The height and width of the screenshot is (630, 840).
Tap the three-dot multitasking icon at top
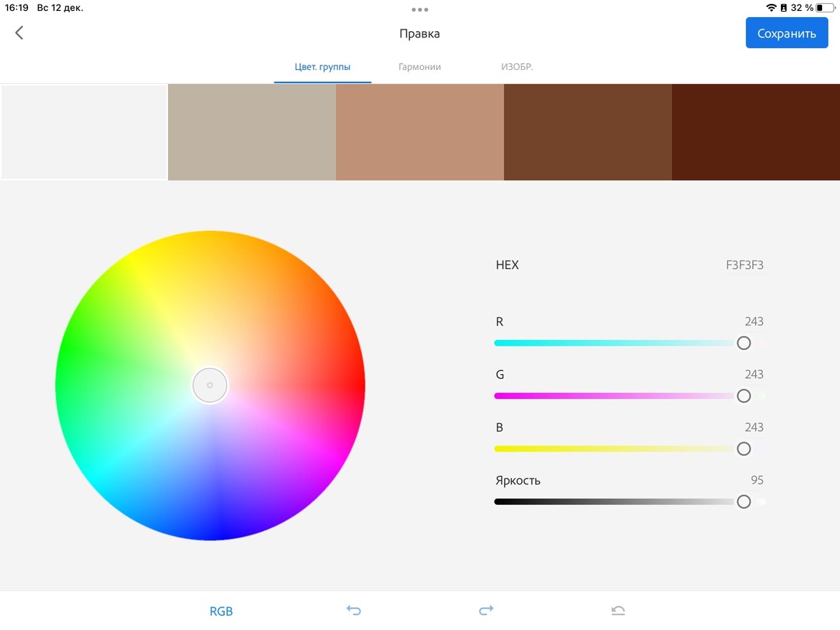(420, 10)
